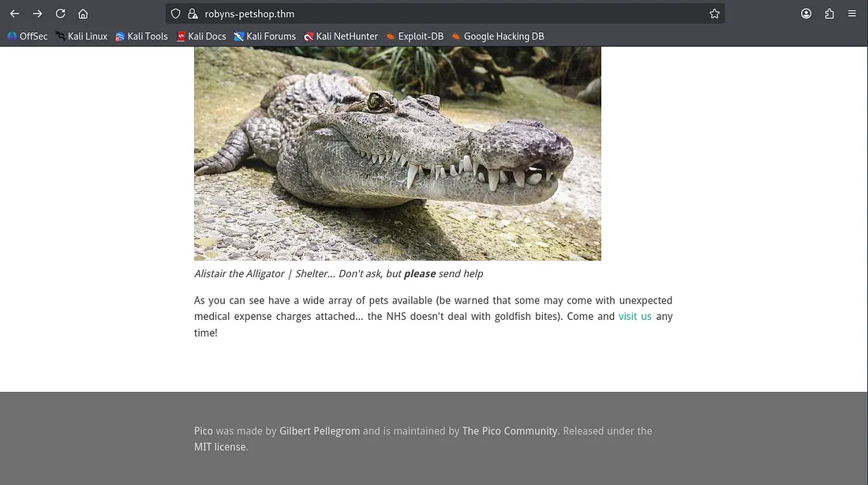Open the hamburger application menu

[x=851, y=13]
